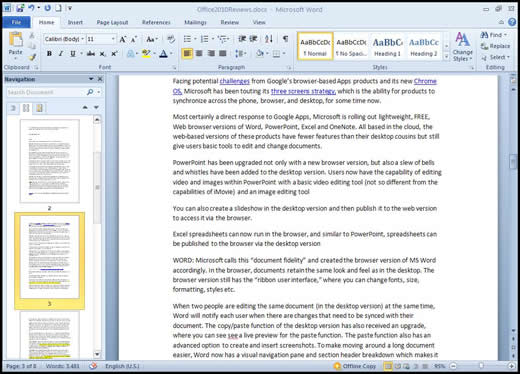Image resolution: width=520 pixels, height=374 pixels.
Task: Open the font name dropdown (Calibri Body)
Action: (82, 39)
